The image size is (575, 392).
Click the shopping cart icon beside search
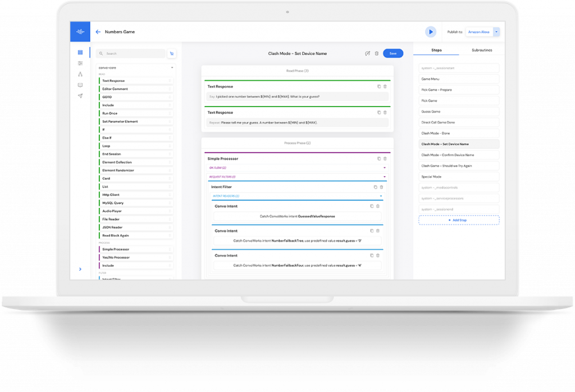(x=172, y=53)
